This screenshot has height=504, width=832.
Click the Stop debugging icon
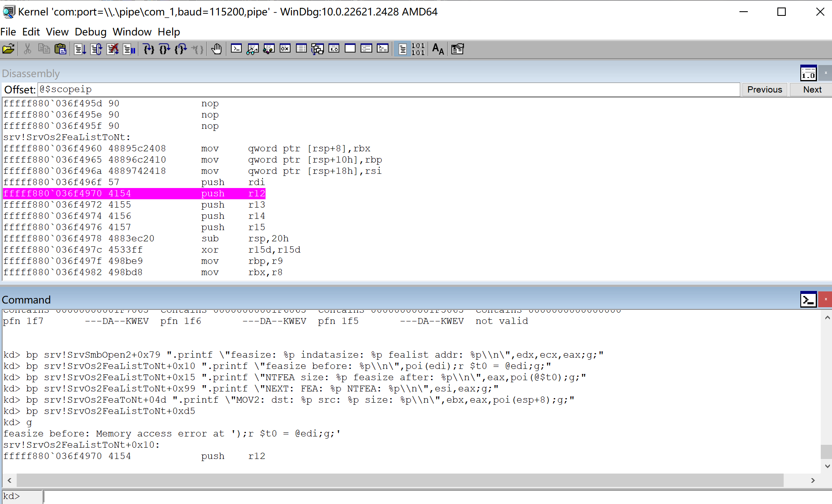click(x=113, y=49)
